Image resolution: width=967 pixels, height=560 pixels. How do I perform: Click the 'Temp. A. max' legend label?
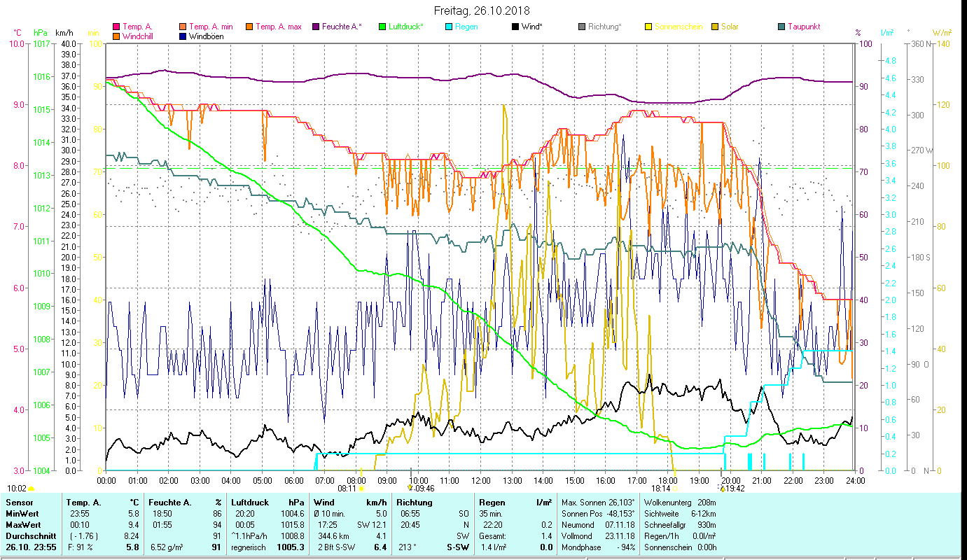coord(279,27)
